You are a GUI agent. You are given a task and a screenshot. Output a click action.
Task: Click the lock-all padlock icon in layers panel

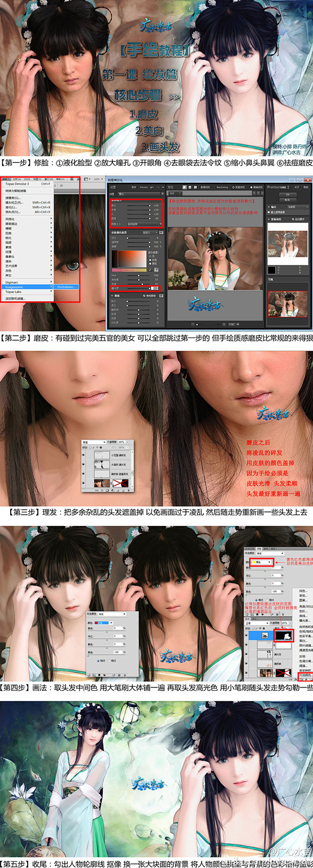point(101,447)
